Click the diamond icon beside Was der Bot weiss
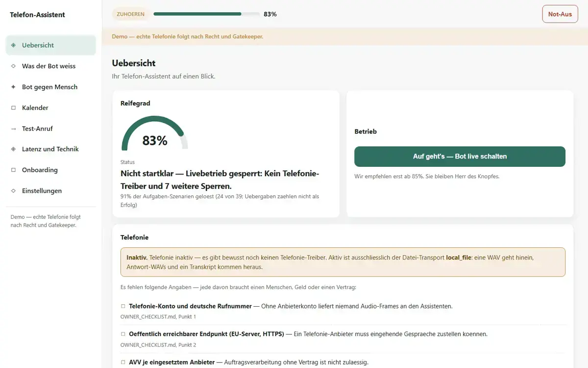 [x=13, y=66]
